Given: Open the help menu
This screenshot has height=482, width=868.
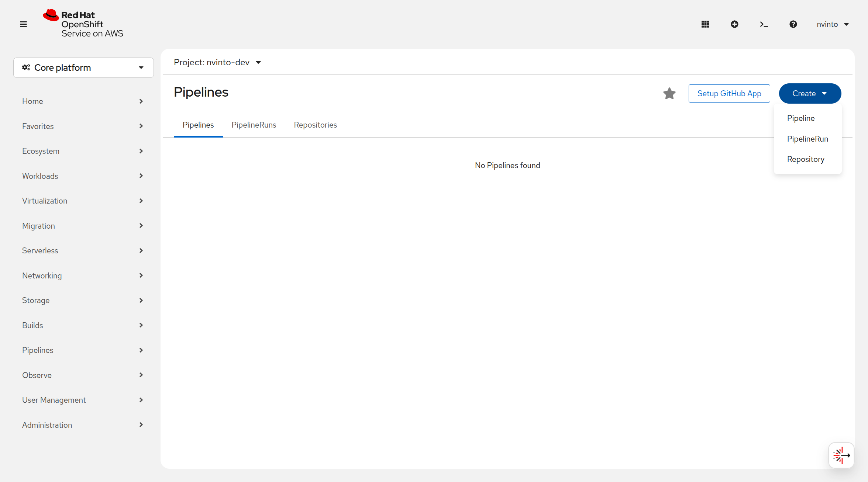Looking at the screenshot, I should click(x=793, y=24).
